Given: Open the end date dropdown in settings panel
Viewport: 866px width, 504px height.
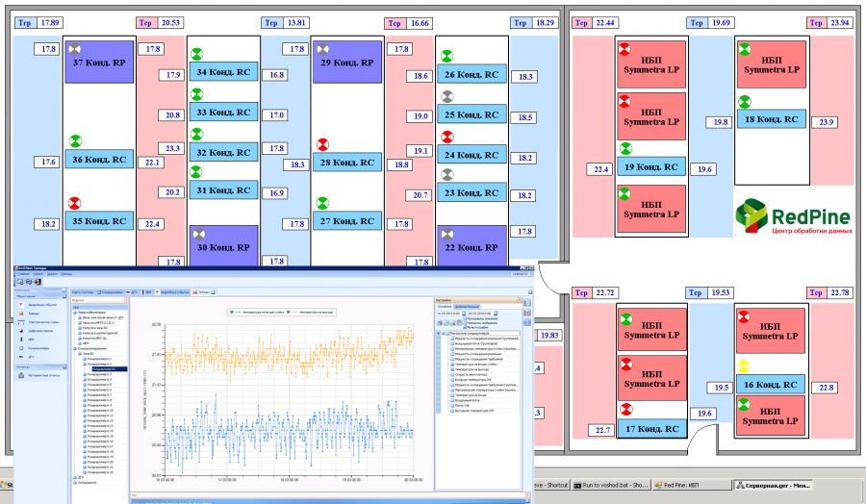Looking at the screenshot, I should coord(496,314).
